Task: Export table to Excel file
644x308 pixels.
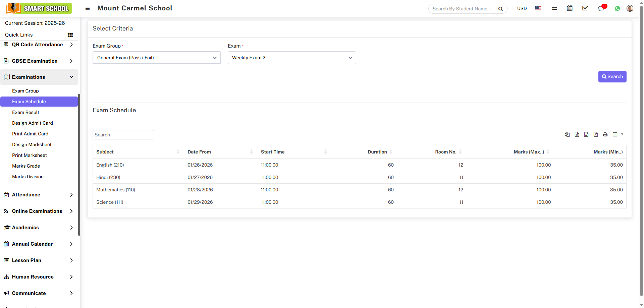Action: [x=577, y=134]
